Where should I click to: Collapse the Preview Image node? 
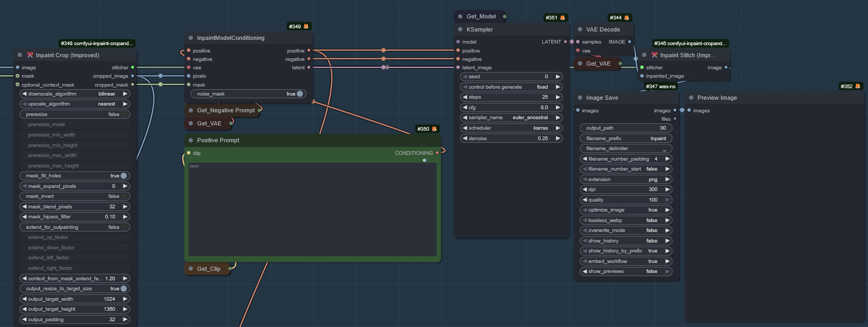coord(691,98)
